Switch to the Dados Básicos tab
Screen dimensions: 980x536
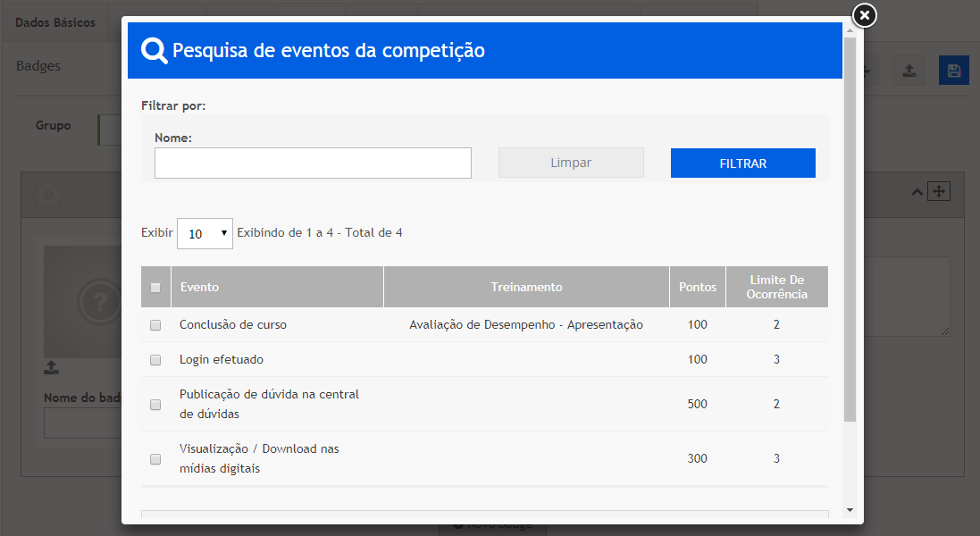coord(55,22)
